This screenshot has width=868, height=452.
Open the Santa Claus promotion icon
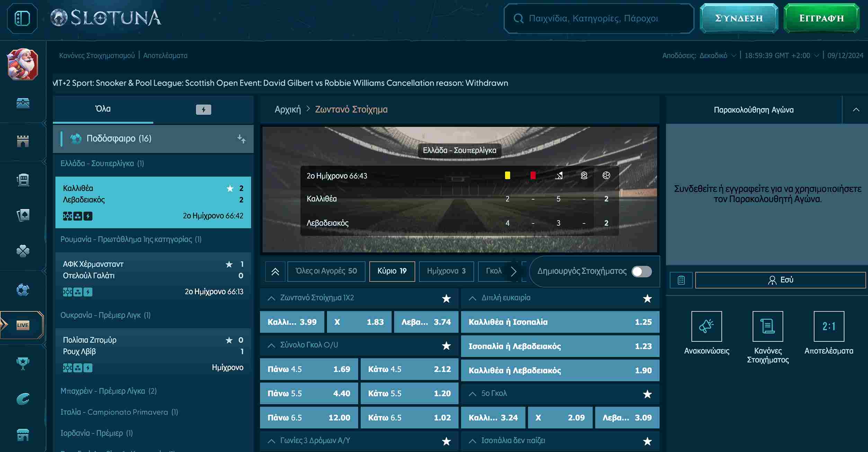tap(23, 64)
